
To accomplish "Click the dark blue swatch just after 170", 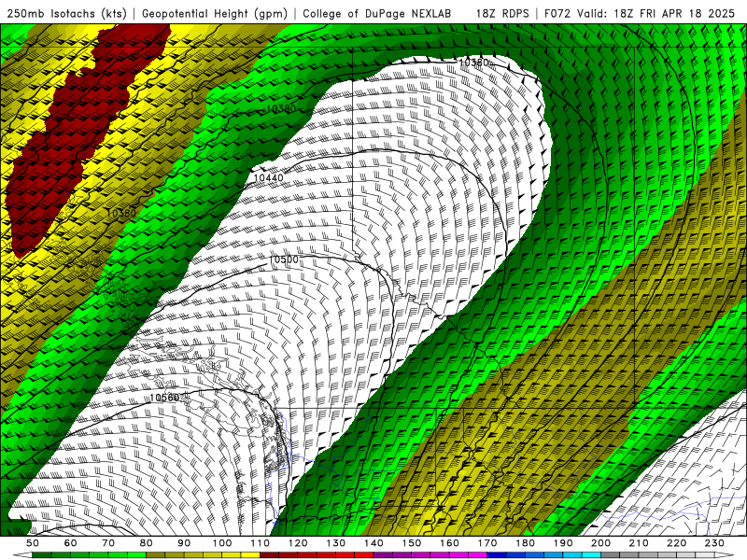I will pos(497,555).
